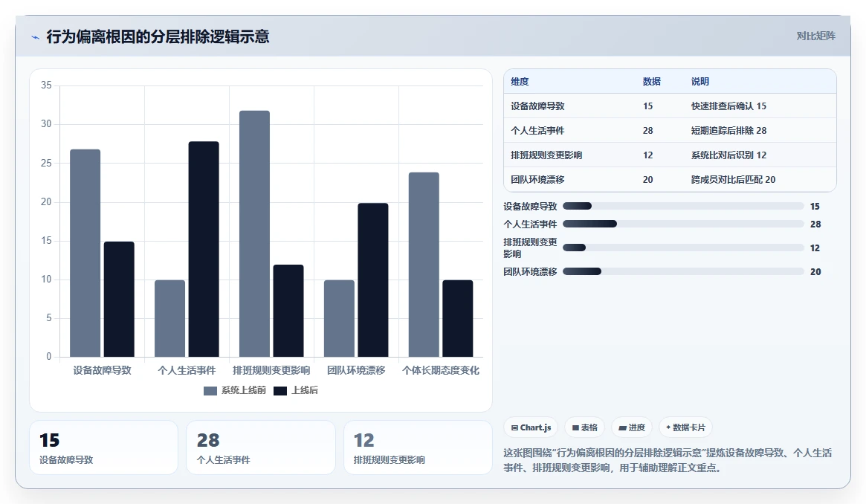Click the 设备故障导致 progress bar

point(683,206)
